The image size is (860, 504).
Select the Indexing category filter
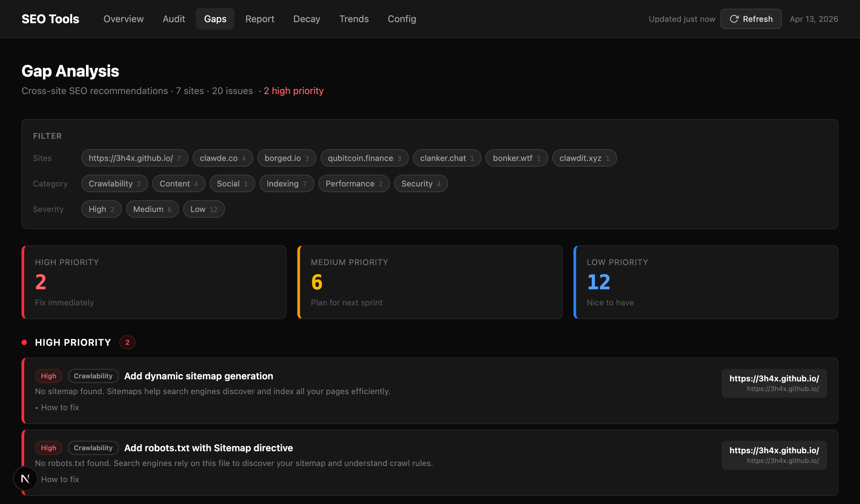point(287,183)
